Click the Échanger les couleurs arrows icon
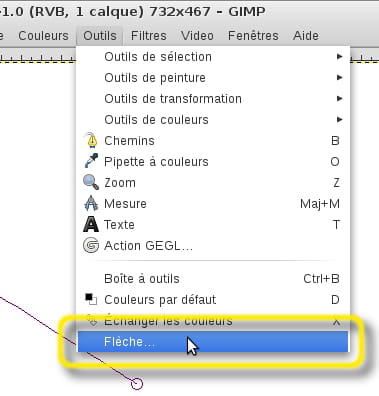This screenshot has height=396, width=379. click(x=92, y=320)
